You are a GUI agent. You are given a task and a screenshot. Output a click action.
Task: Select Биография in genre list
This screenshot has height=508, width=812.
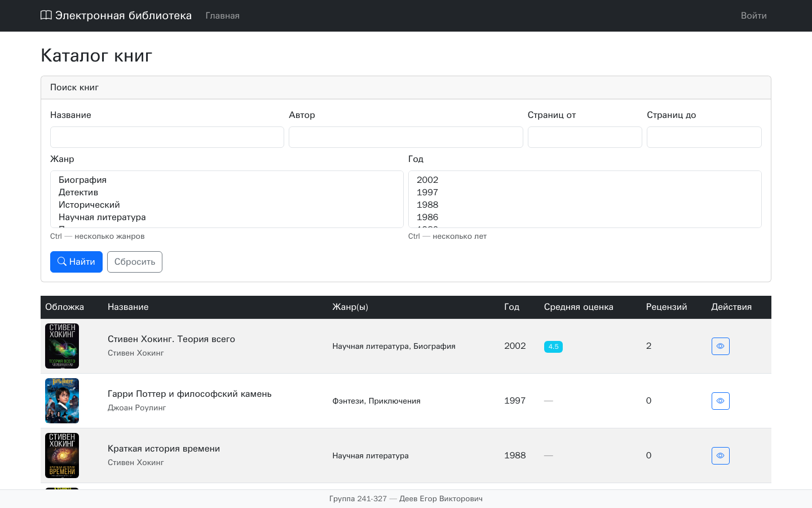click(227, 180)
